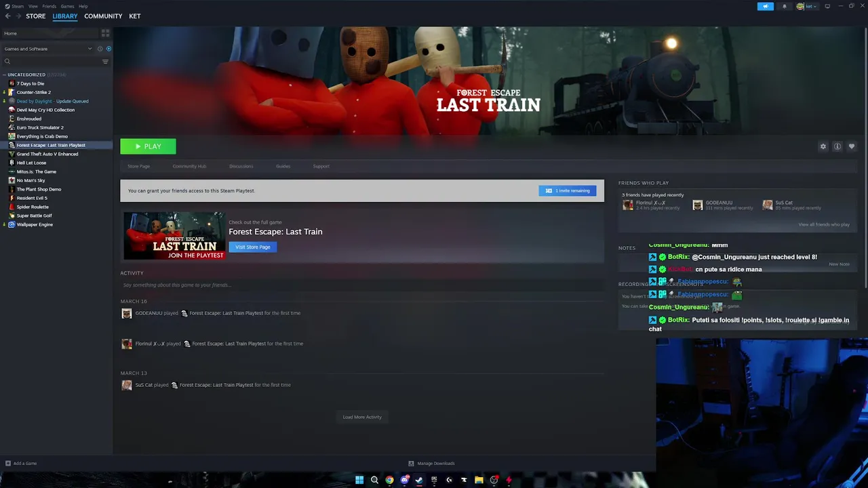
Task: Go back with the left arrow
Action: click(x=8, y=16)
